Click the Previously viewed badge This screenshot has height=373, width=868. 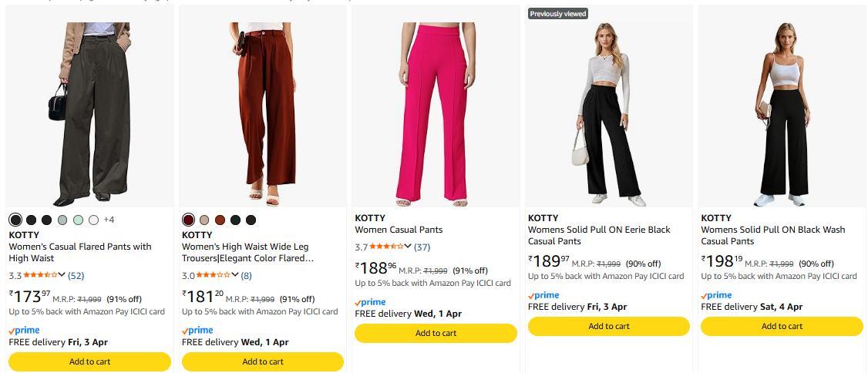558,14
